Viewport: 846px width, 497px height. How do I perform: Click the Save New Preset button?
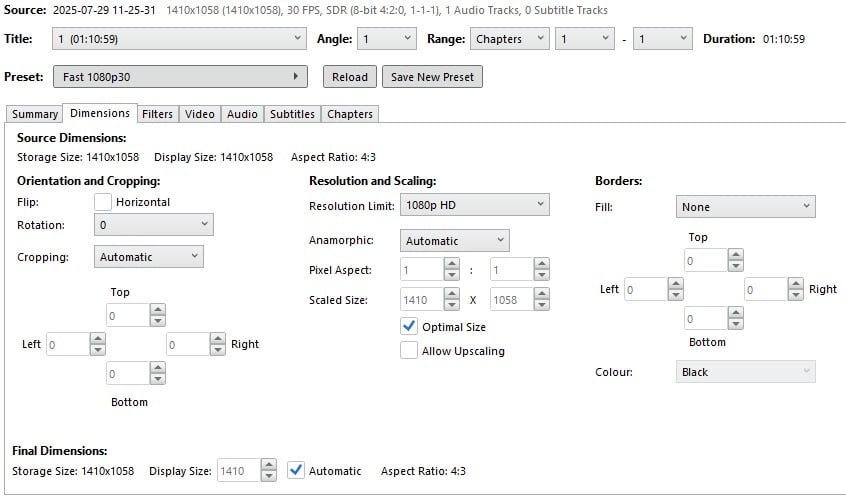click(432, 77)
